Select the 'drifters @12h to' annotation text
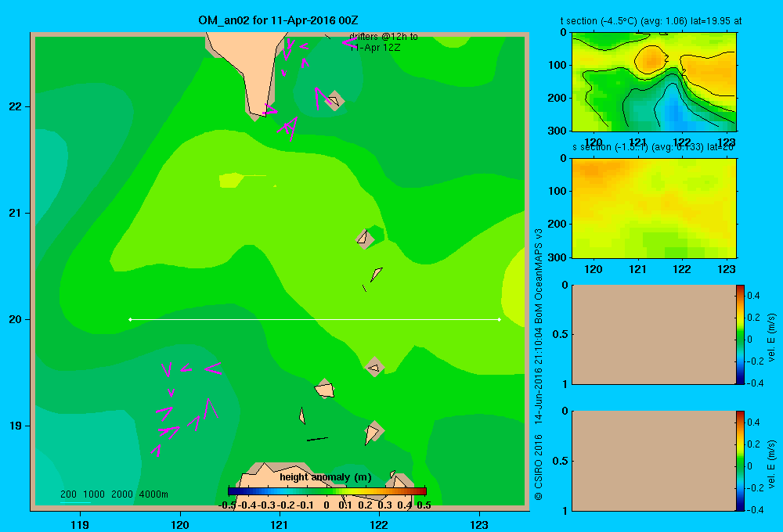783x532 pixels. coord(384,37)
